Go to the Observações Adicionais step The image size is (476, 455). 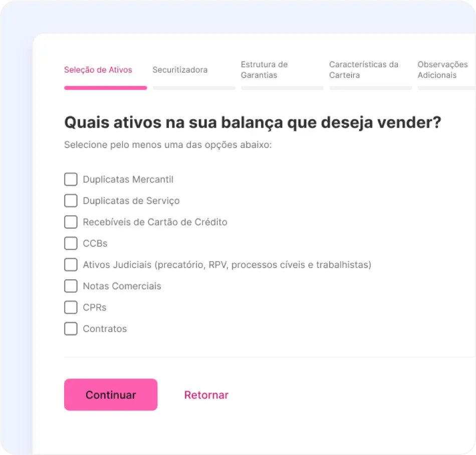pyautogui.click(x=442, y=70)
